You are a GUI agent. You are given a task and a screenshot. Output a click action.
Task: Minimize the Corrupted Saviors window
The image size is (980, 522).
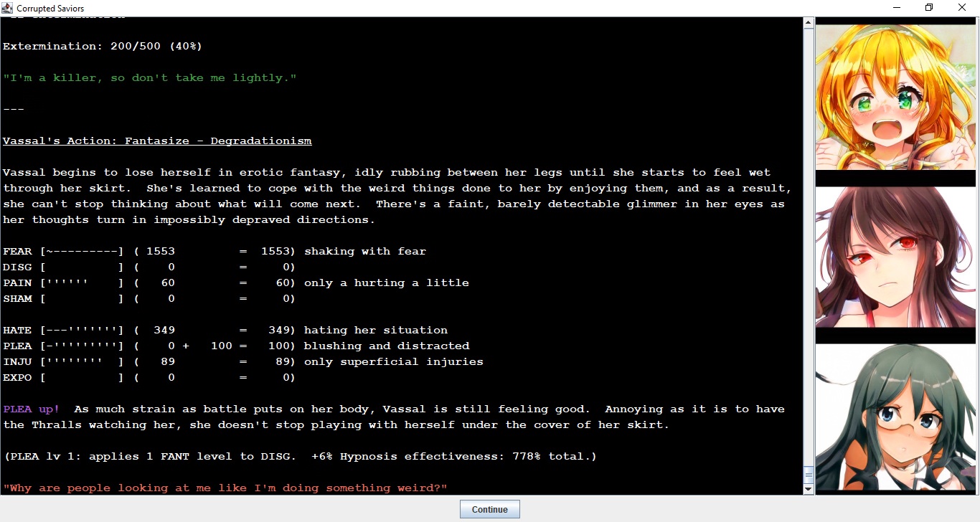(897, 8)
